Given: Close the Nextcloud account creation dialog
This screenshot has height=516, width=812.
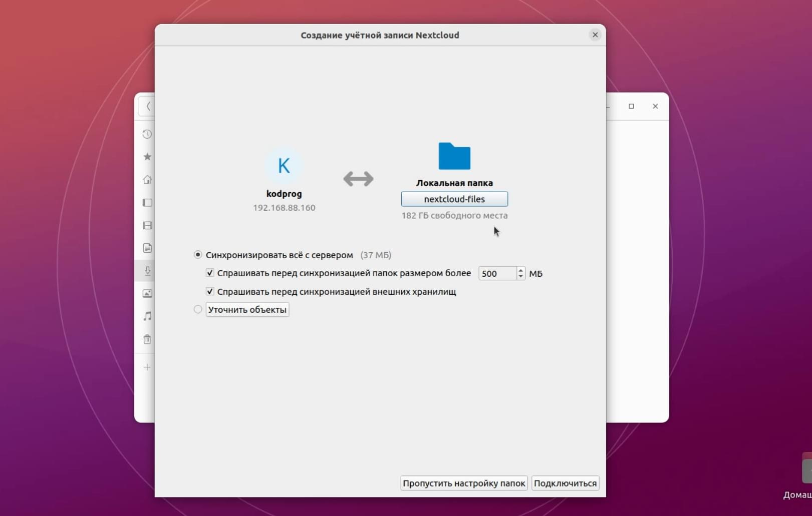Looking at the screenshot, I should tap(595, 35).
